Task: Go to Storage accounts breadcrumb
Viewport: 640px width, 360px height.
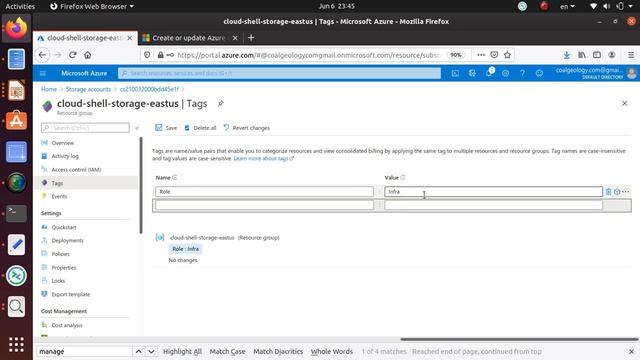Action: point(88,89)
